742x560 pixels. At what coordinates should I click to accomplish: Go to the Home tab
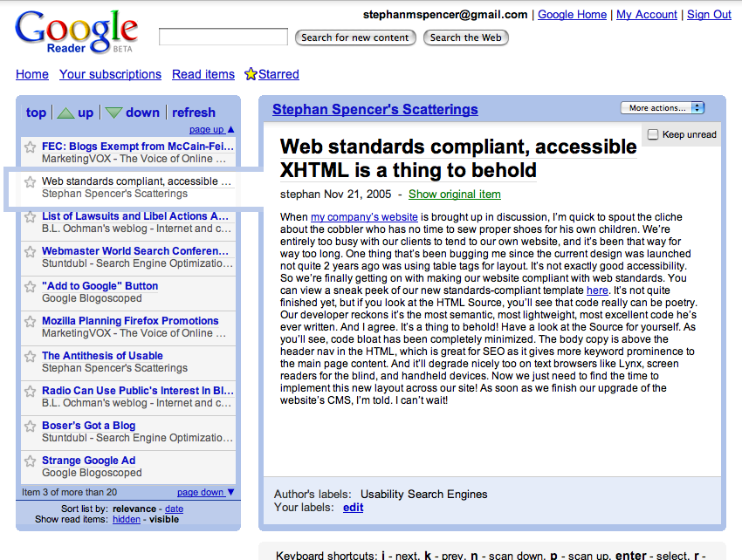tap(32, 74)
